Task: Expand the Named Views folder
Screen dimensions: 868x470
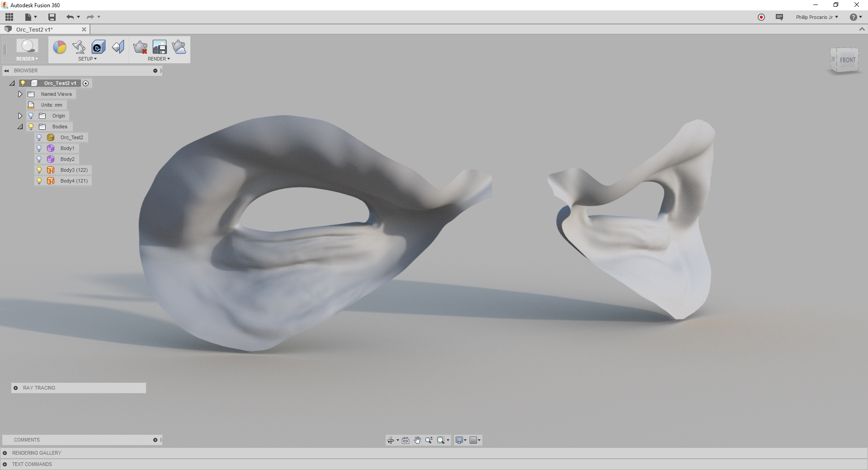Action: [x=20, y=94]
